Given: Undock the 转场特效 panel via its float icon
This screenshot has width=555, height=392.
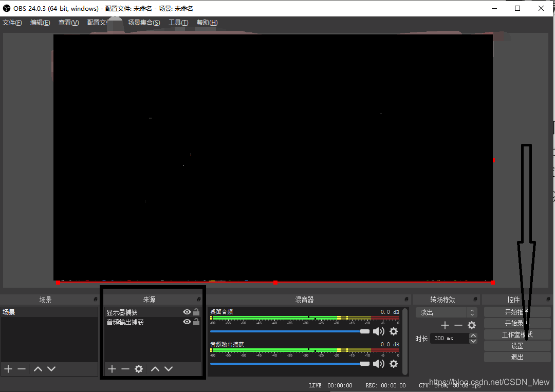Looking at the screenshot, I should pyautogui.click(x=475, y=300).
